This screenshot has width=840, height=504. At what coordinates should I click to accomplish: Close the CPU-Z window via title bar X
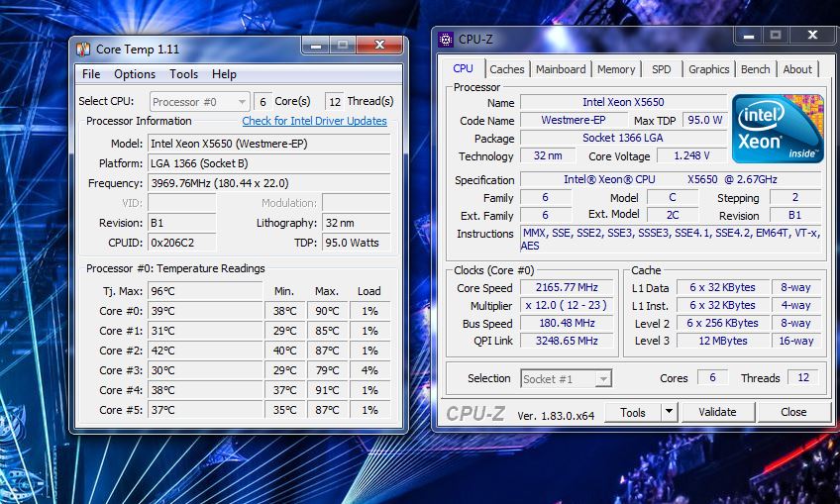coord(812,36)
